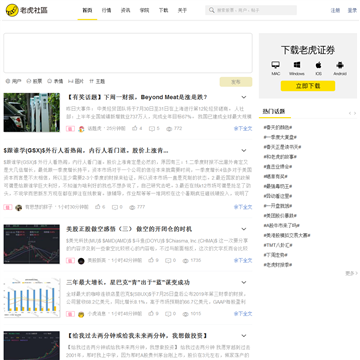Open author avatar on 跟谁学 post
Viewport: 360px width, 360px height.
[18, 207]
